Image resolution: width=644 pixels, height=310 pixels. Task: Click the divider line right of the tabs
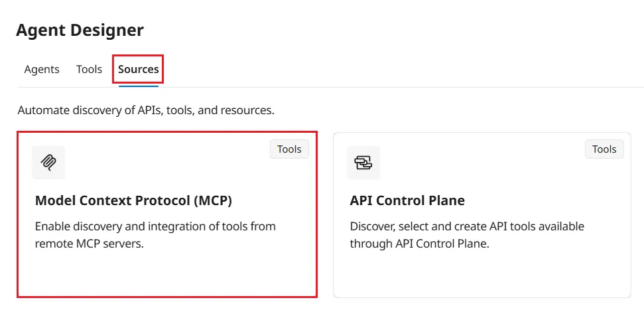tap(398, 87)
